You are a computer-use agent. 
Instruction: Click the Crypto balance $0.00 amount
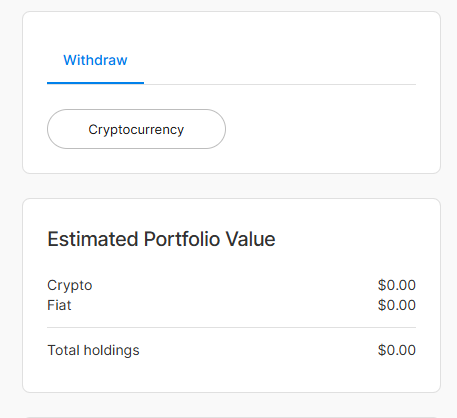[x=397, y=285]
